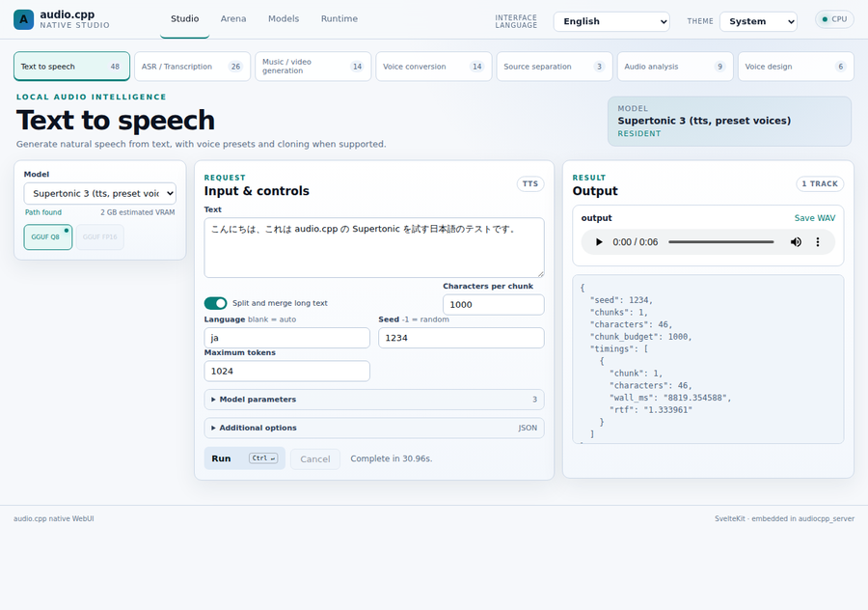
Task: Focus the Characters per chunk field
Action: click(x=493, y=305)
